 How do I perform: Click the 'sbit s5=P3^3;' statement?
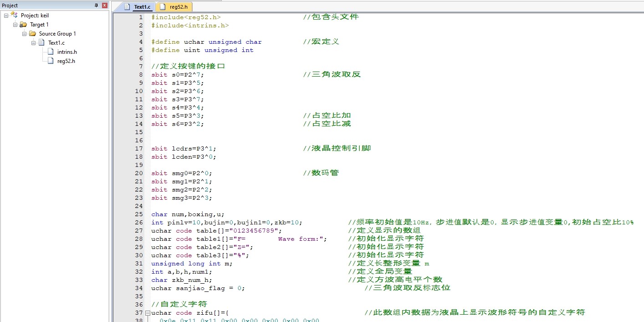pos(178,116)
